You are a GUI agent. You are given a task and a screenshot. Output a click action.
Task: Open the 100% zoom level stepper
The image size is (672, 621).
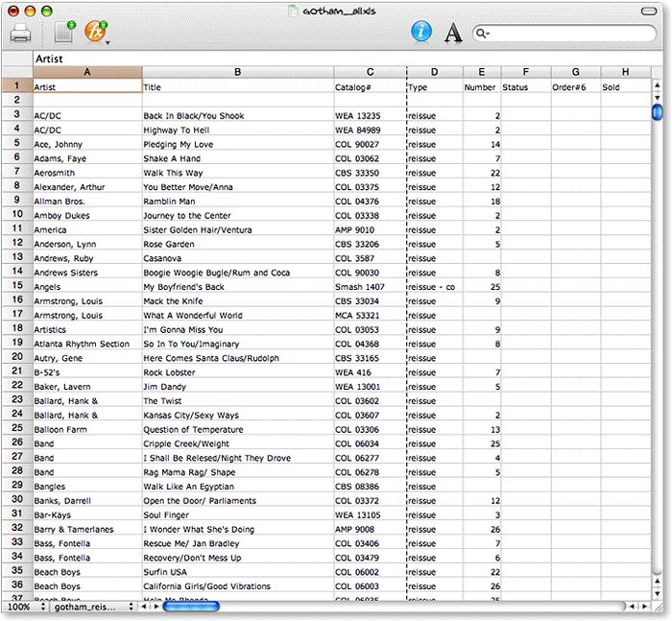tap(43, 607)
